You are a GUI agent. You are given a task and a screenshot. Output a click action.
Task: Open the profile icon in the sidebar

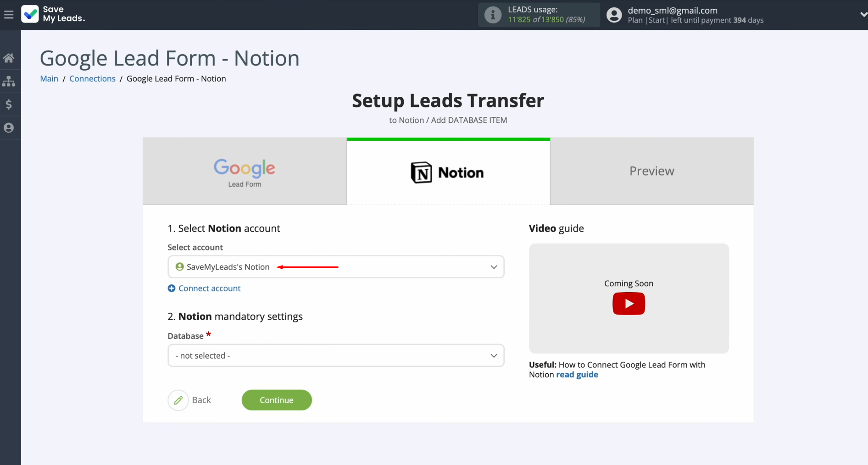coord(9,128)
